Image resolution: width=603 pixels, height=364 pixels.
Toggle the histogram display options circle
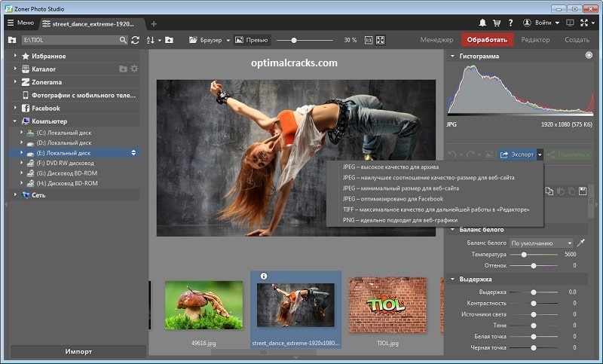[x=589, y=55]
